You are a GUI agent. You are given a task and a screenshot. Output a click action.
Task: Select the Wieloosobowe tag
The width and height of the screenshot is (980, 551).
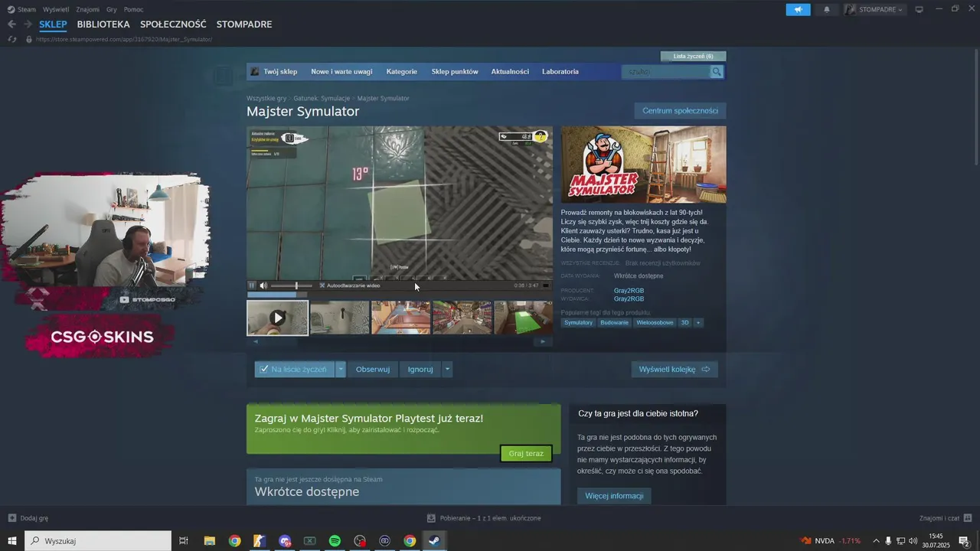pos(655,323)
